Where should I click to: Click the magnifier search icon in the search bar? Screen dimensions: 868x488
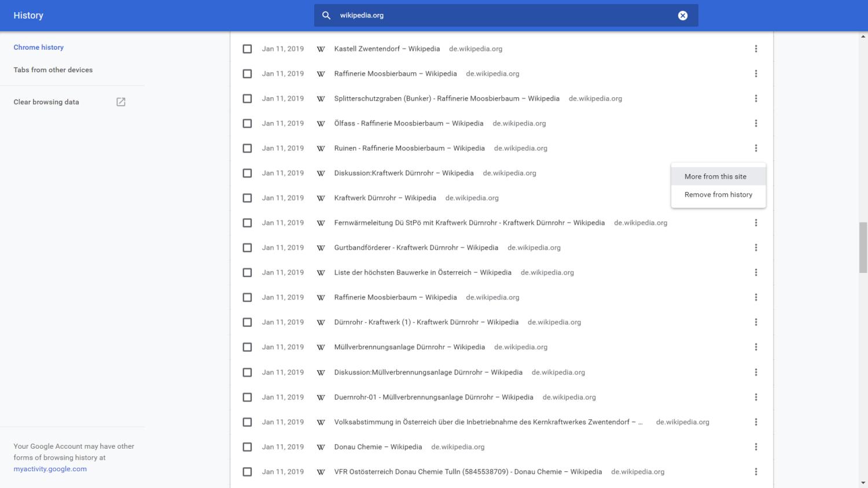tap(326, 16)
